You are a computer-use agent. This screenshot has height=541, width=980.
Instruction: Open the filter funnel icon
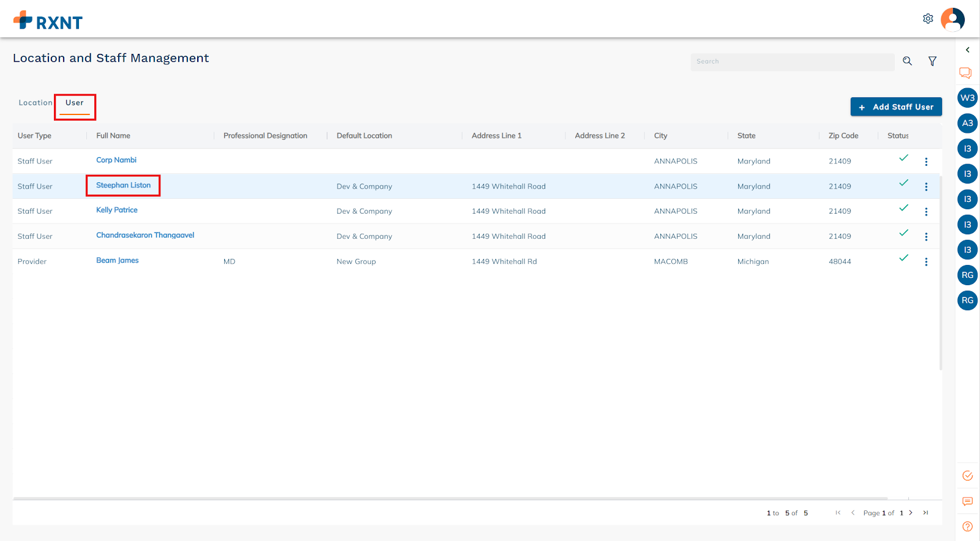(932, 61)
